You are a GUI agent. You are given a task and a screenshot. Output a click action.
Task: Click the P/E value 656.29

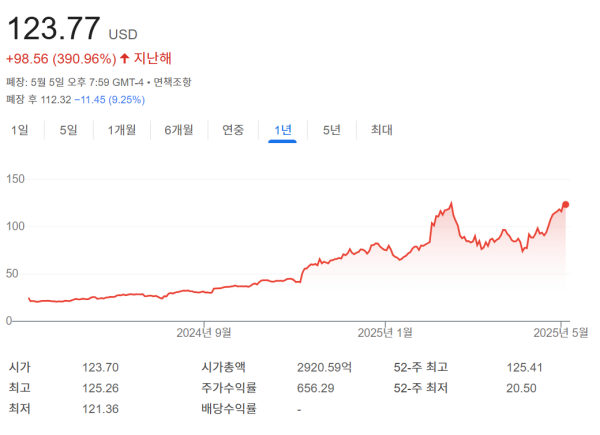316,388
